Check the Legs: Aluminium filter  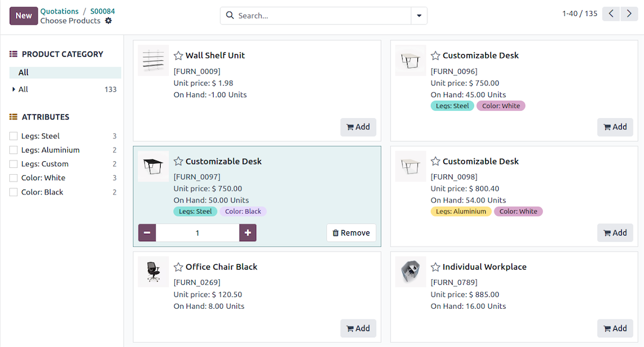(x=14, y=150)
